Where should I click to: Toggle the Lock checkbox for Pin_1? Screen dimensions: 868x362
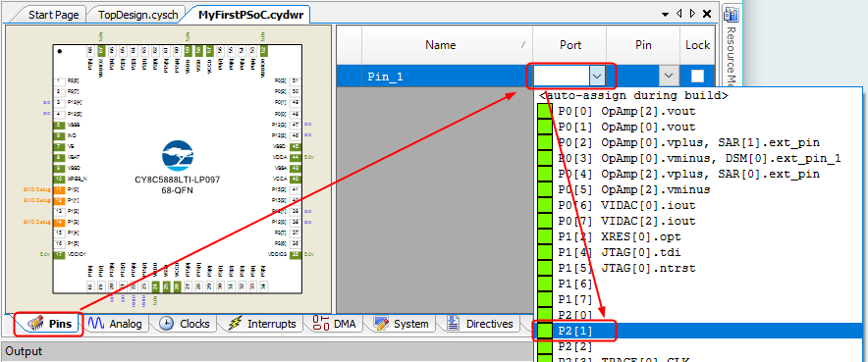click(697, 76)
